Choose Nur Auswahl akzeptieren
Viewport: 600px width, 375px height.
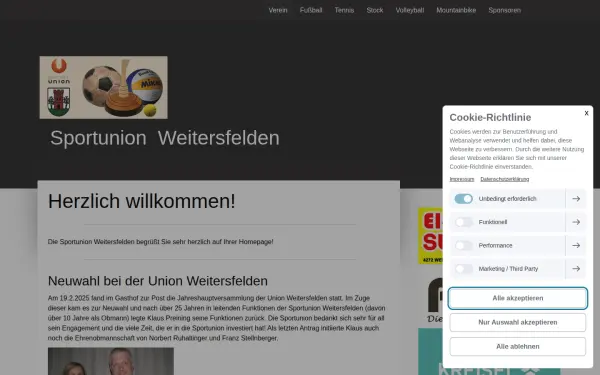[x=517, y=322]
